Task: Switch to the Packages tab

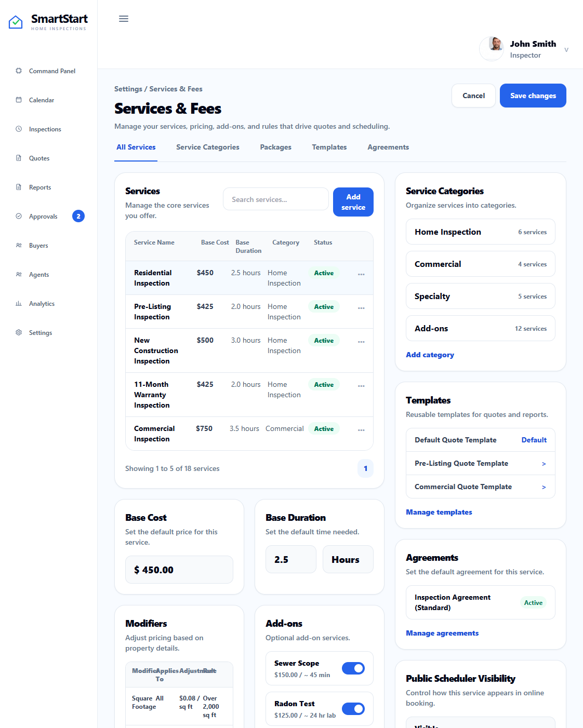Action: tap(276, 147)
